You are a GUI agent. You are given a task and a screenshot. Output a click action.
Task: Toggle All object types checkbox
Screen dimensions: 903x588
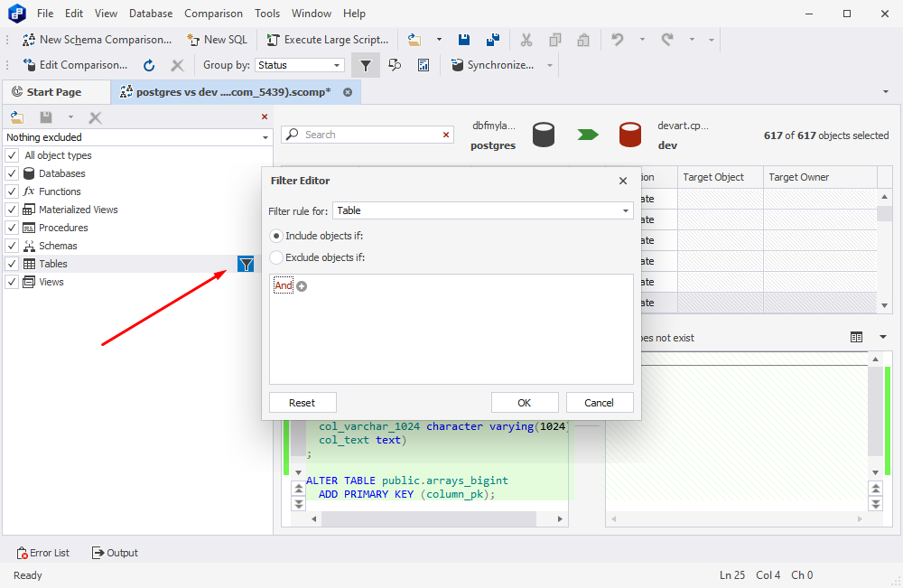(x=12, y=155)
